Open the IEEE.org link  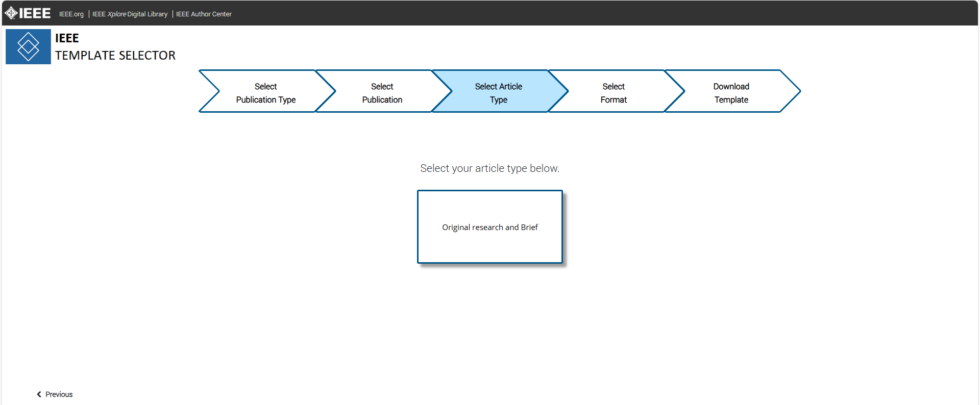click(x=71, y=14)
